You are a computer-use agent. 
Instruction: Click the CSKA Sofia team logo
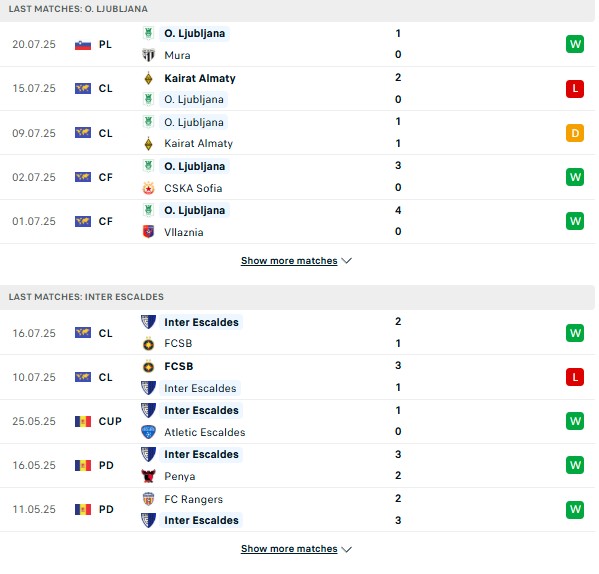tap(148, 188)
